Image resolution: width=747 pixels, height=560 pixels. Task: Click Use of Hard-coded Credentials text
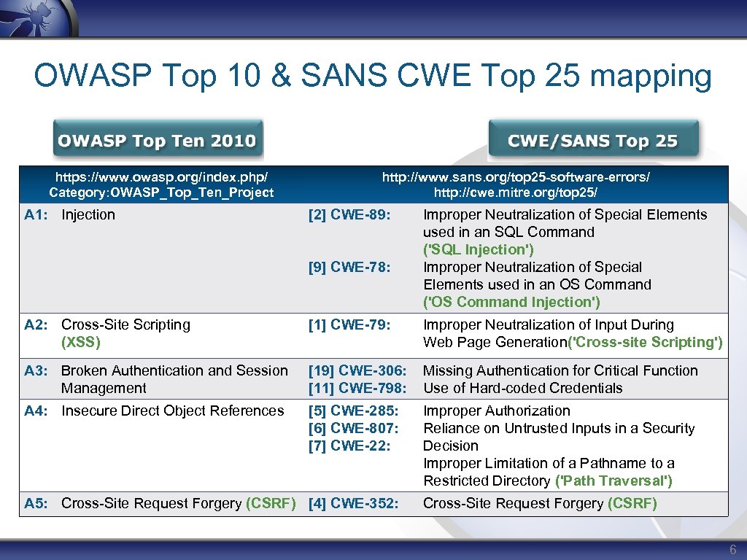pos(522,388)
